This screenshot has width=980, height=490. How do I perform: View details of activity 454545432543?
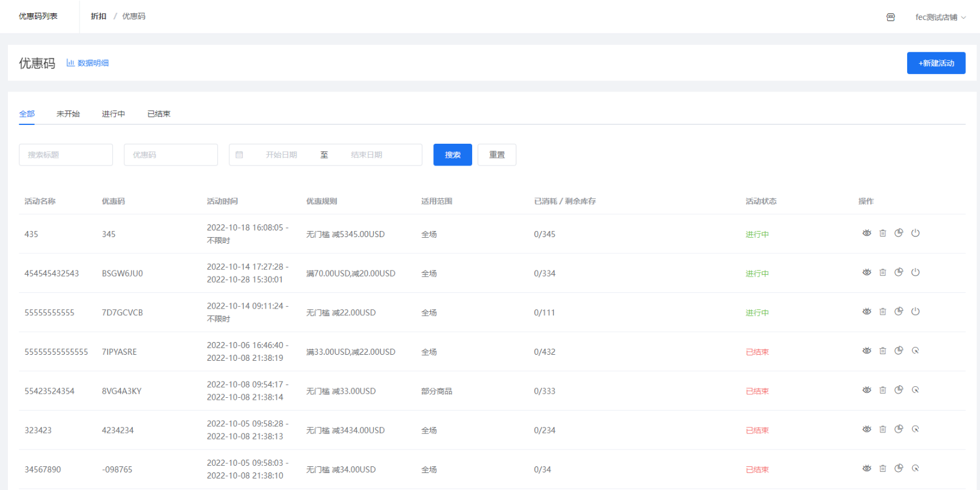[x=867, y=273]
